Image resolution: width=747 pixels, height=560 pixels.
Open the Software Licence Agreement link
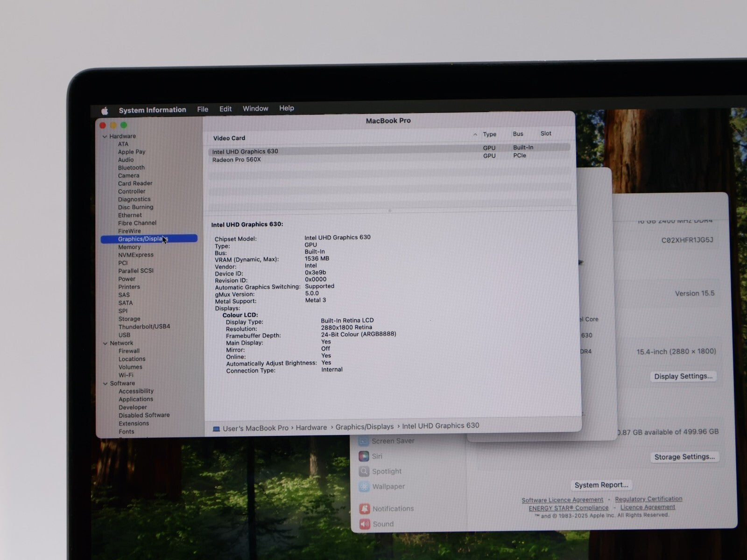tap(562, 500)
